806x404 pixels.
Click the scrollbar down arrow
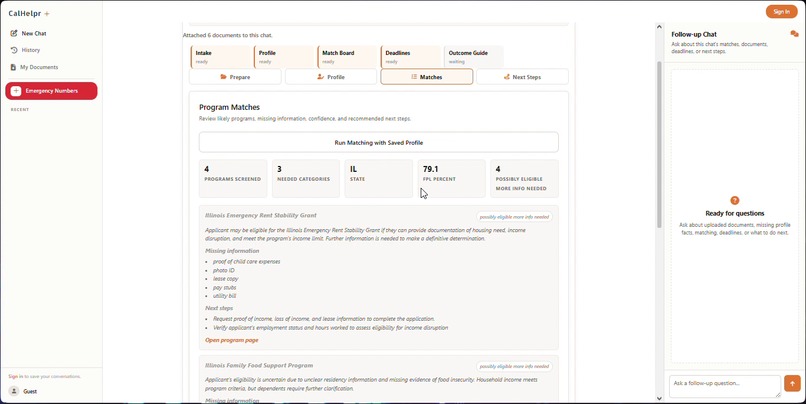(660, 398)
